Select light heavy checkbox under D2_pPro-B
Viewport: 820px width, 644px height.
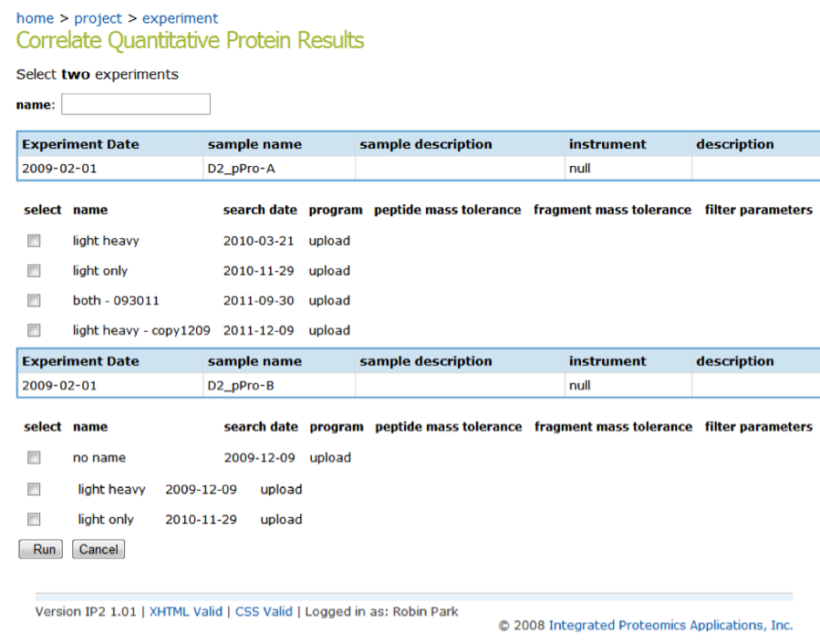[34, 489]
